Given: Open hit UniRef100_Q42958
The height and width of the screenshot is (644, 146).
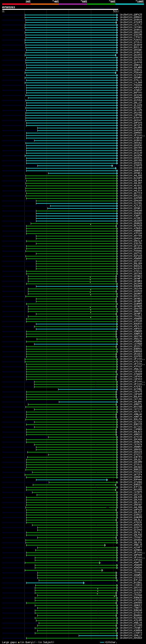Looking at the screenshot, I should coord(131,128).
